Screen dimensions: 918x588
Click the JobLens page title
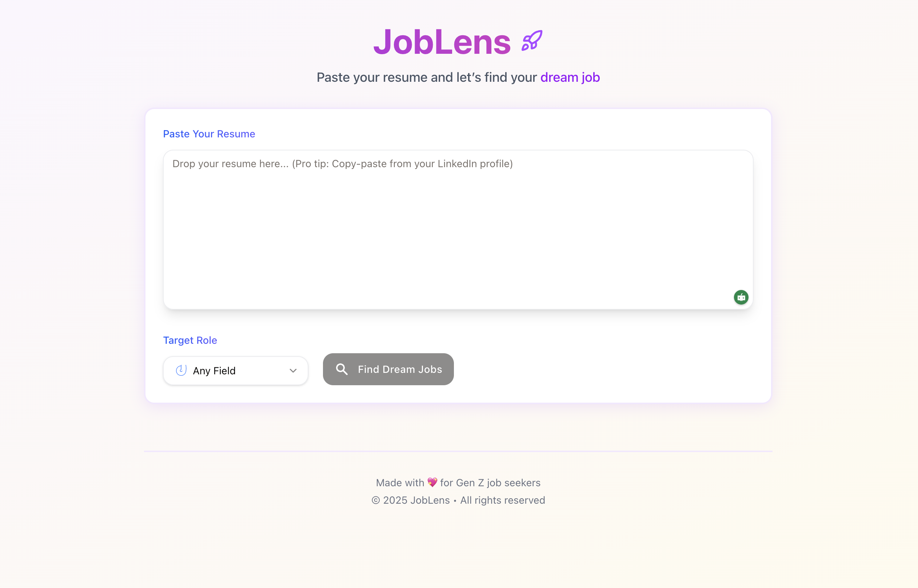pos(442,41)
